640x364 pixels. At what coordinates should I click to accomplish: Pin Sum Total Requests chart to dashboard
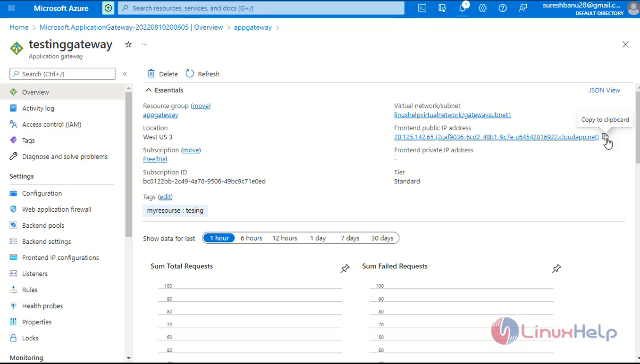click(x=345, y=269)
